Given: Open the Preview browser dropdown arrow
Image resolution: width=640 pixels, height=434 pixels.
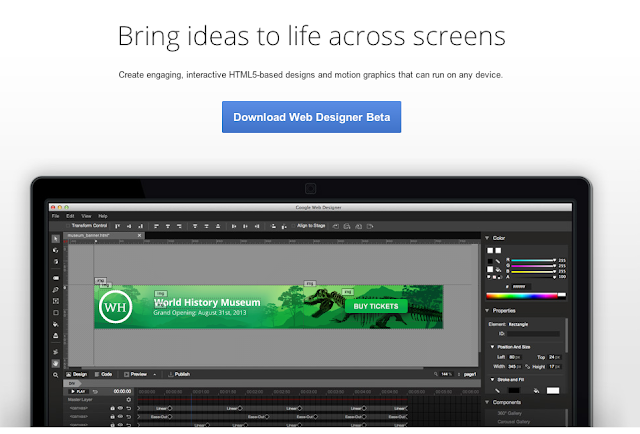Looking at the screenshot, I should pyautogui.click(x=155, y=374).
